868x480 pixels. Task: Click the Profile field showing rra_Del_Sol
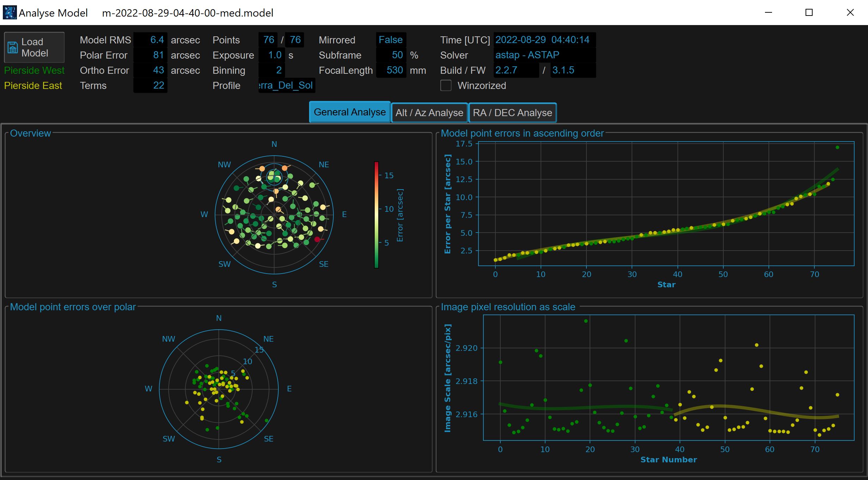pyautogui.click(x=286, y=85)
